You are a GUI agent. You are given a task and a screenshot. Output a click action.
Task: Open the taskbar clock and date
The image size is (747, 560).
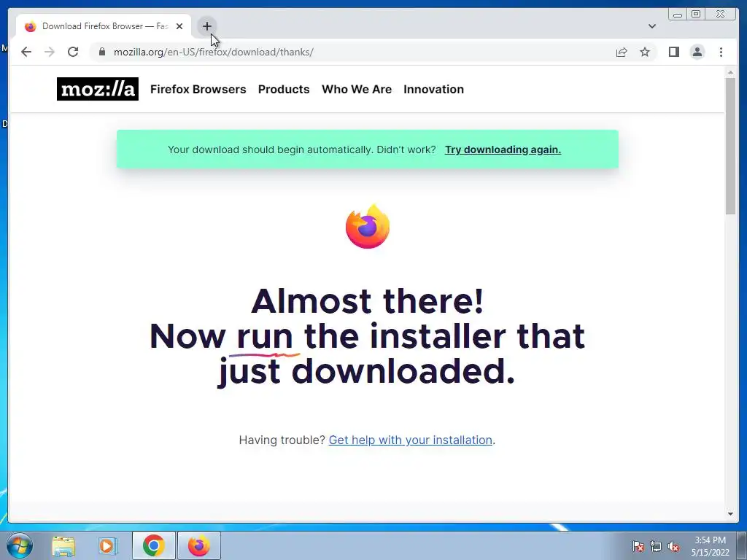tap(710, 546)
